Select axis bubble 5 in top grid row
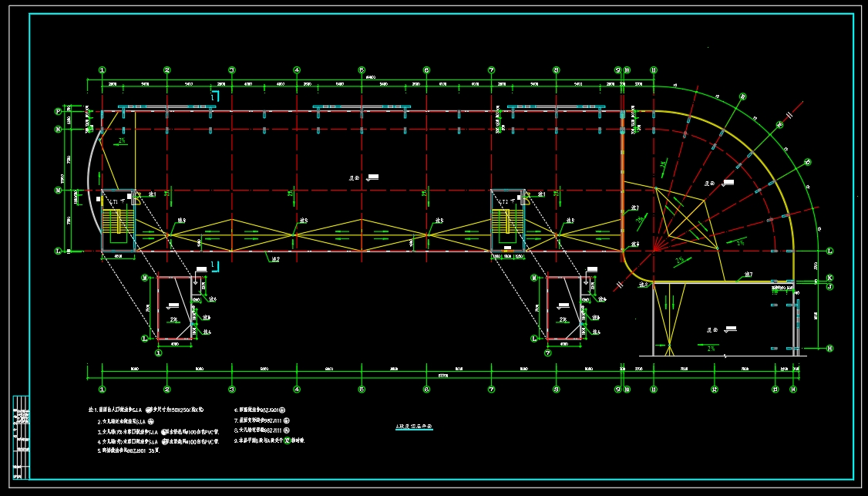 point(362,70)
